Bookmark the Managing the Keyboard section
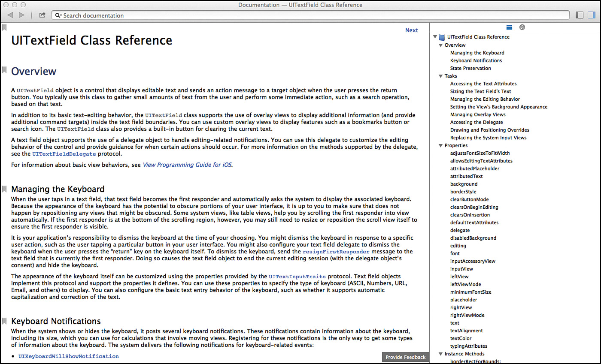 pyautogui.click(x=4, y=189)
